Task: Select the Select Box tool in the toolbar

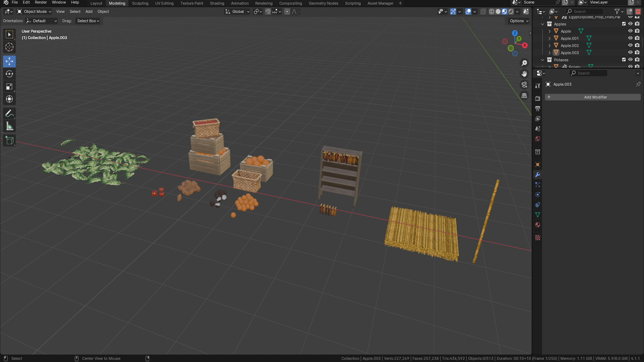Action: [9, 34]
